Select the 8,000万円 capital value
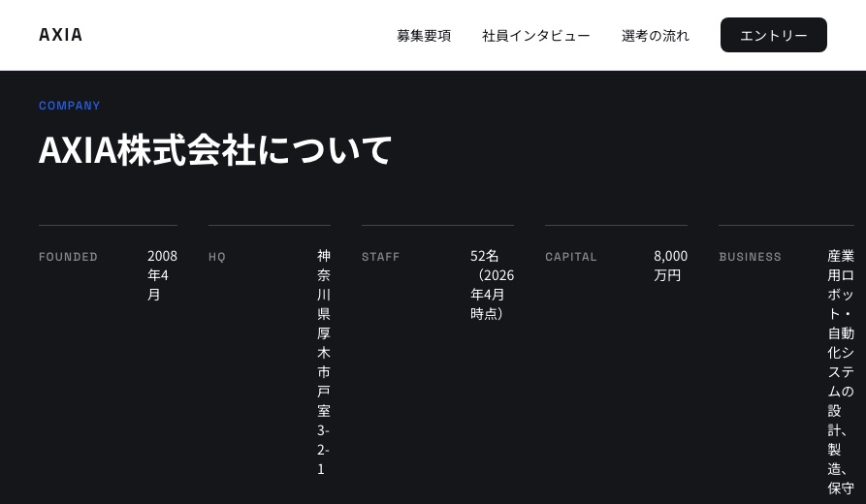The image size is (866, 504). pos(670,266)
